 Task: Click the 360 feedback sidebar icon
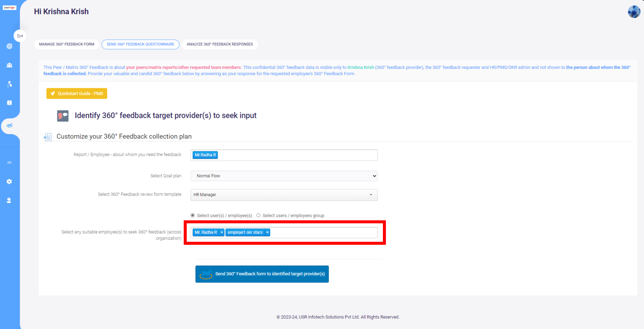point(9,126)
